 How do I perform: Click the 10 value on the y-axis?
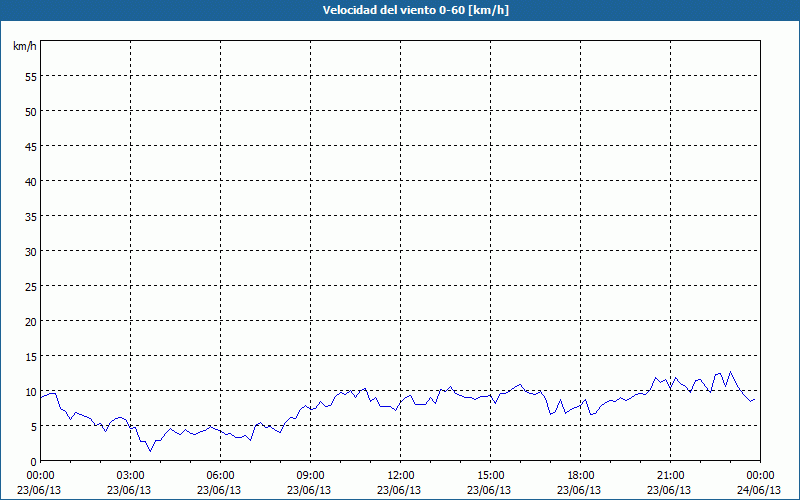tap(30, 391)
